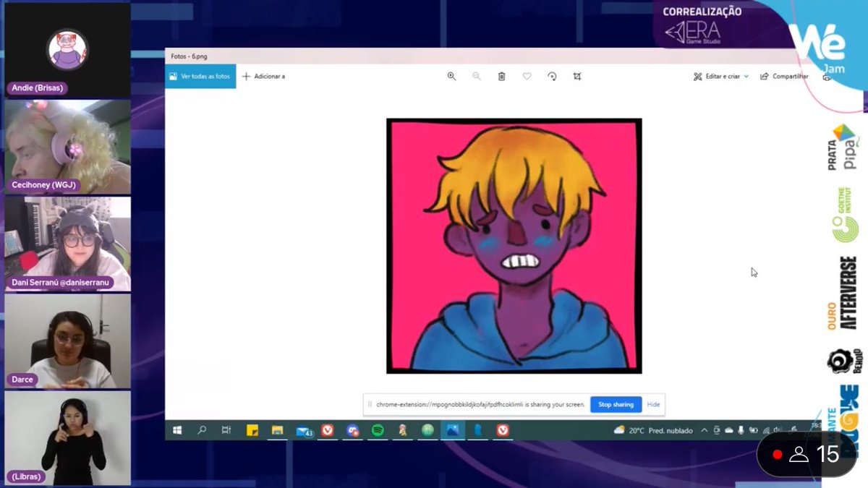Toggle the speaker volume icon in system tray
Image resolution: width=868 pixels, height=488 pixels.
tap(775, 430)
